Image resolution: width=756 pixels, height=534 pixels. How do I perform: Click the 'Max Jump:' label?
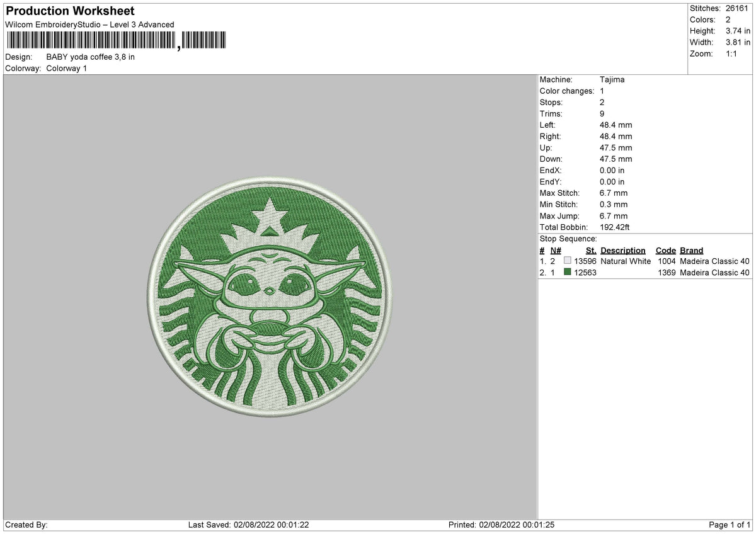[x=559, y=216]
